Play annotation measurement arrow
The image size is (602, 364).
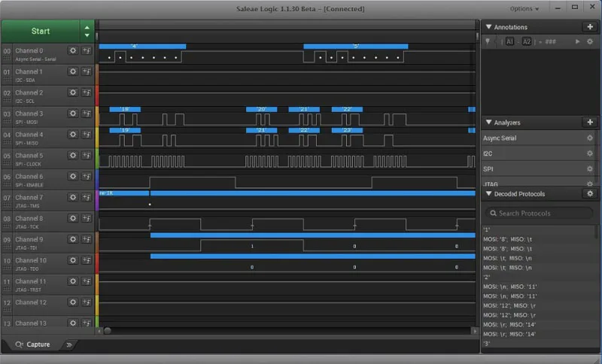[577, 41]
